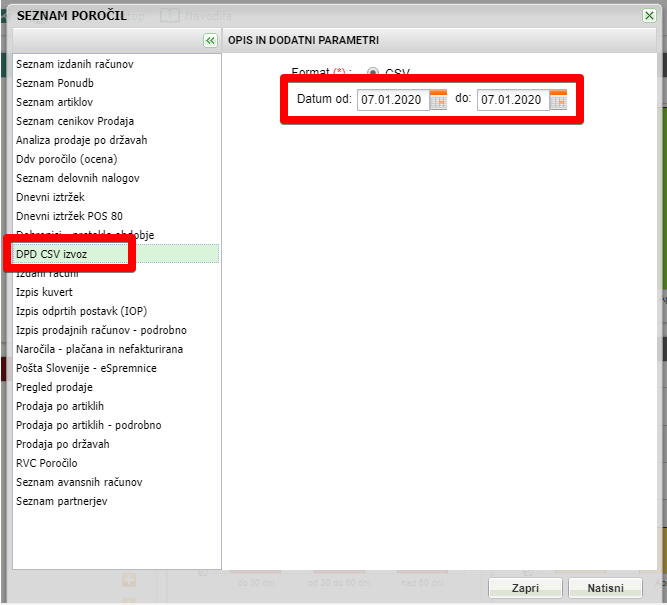The width and height of the screenshot is (667, 605).
Task: Select Pregled prodaje report
Action: pyautogui.click(x=116, y=387)
